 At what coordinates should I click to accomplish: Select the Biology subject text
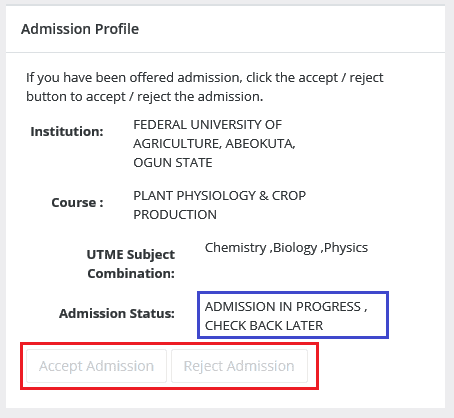[295, 248]
